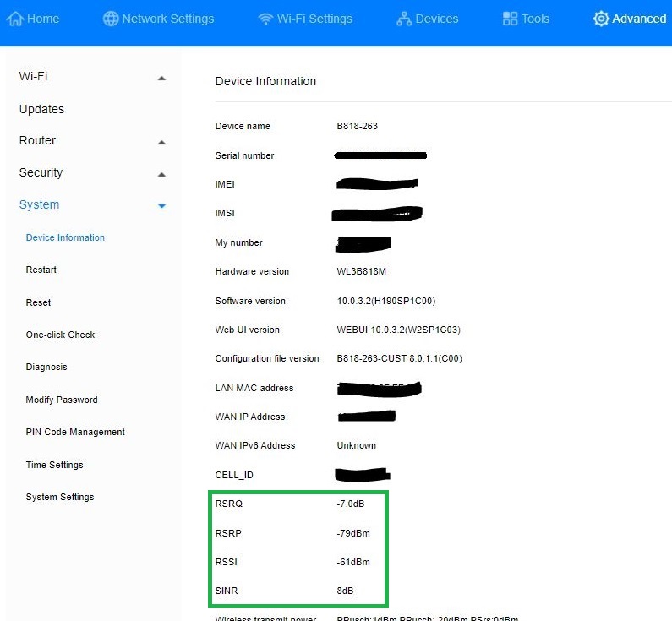The image size is (672, 621).
Task: Click the Serial number label
Action: point(245,156)
